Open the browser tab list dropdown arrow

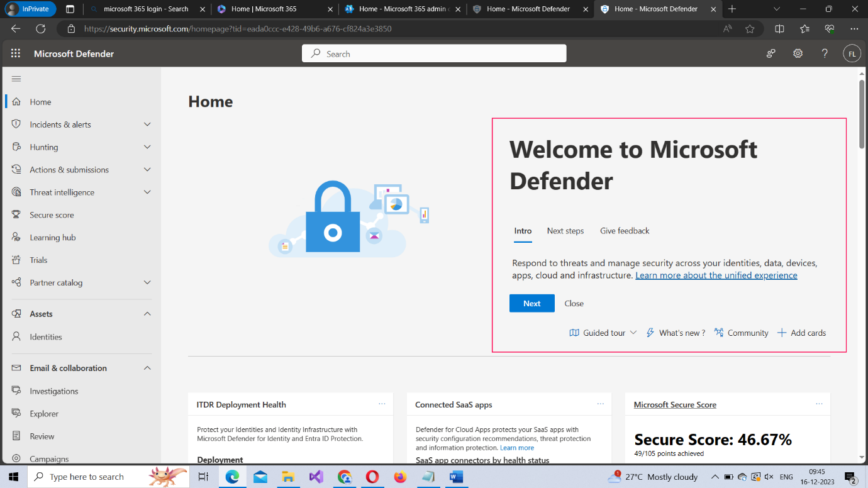[777, 9]
